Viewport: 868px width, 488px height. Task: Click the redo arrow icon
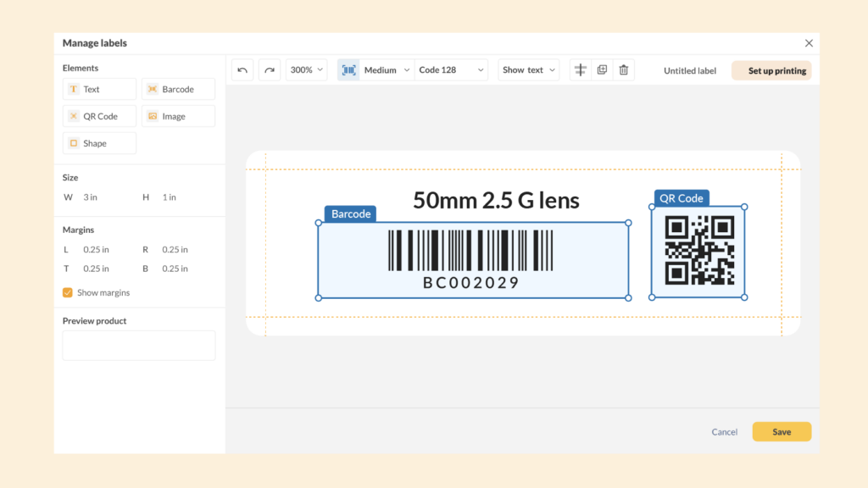coord(270,70)
